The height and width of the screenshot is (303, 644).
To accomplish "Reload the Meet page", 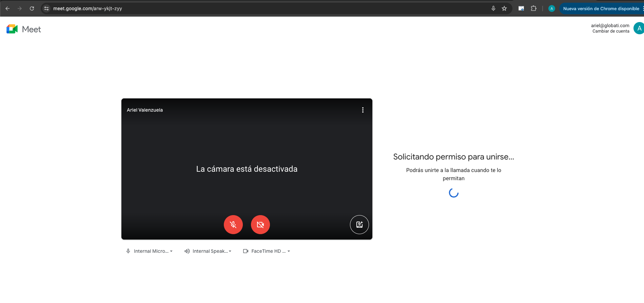I will point(32,8).
